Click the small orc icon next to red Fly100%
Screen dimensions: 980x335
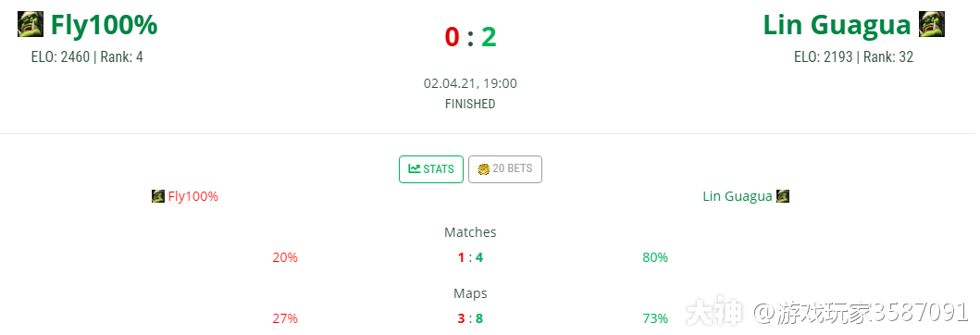(158, 196)
